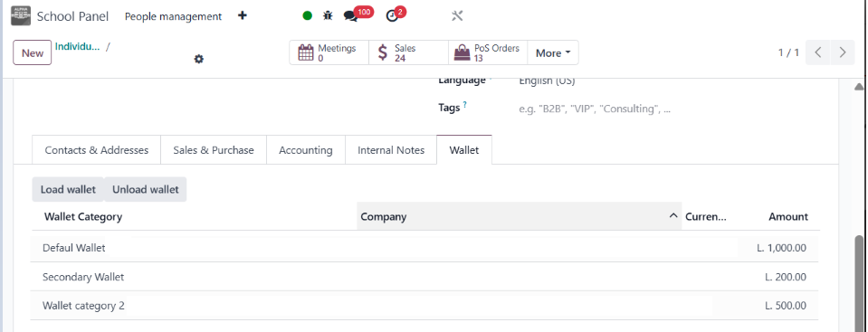Viewport: 868px width, 332px height.
Task: Open the gear actions menu
Action: coord(199,59)
